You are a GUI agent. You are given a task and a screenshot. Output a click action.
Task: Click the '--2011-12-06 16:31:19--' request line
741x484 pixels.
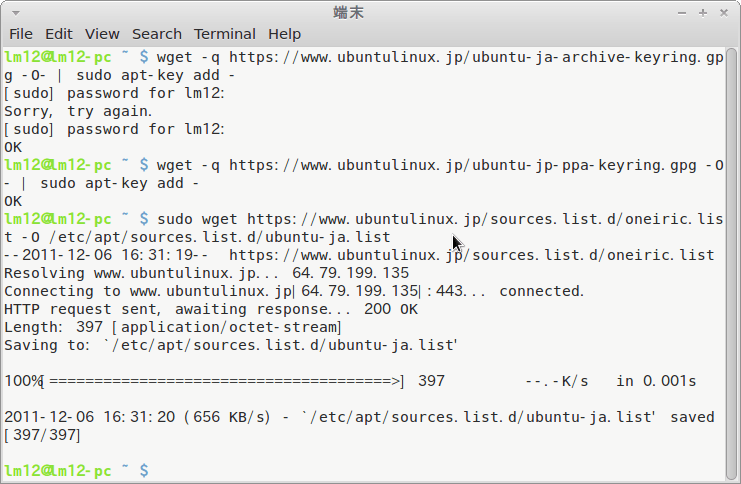[x=359, y=255]
